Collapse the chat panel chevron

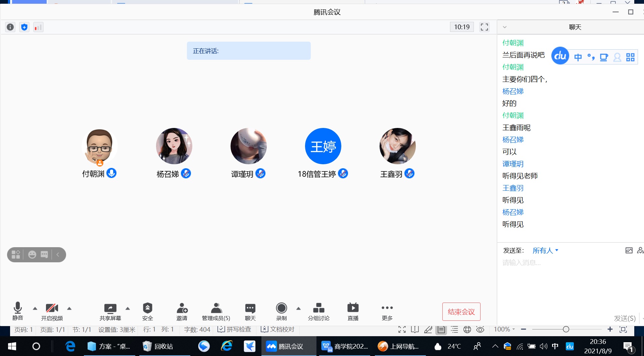tap(505, 27)
